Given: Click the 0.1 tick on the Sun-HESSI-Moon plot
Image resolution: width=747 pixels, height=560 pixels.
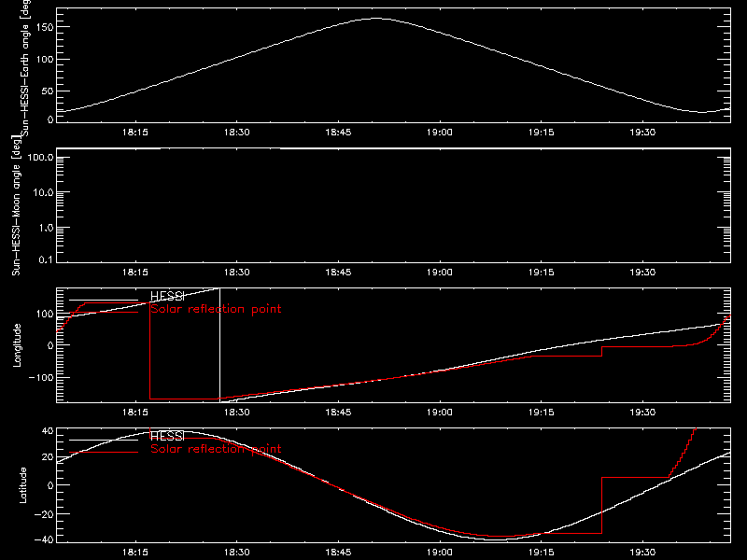Looking at the screenshot, I should coord(46,260).
